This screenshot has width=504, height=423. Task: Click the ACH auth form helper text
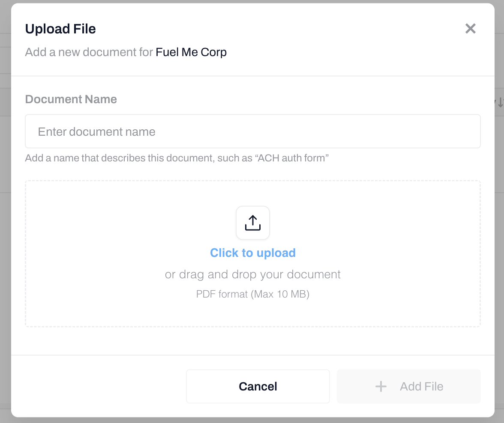(x=177, y=158)
